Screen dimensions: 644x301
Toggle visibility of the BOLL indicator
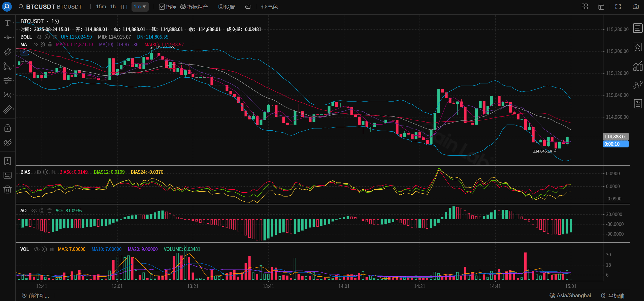tap(40, 37)
